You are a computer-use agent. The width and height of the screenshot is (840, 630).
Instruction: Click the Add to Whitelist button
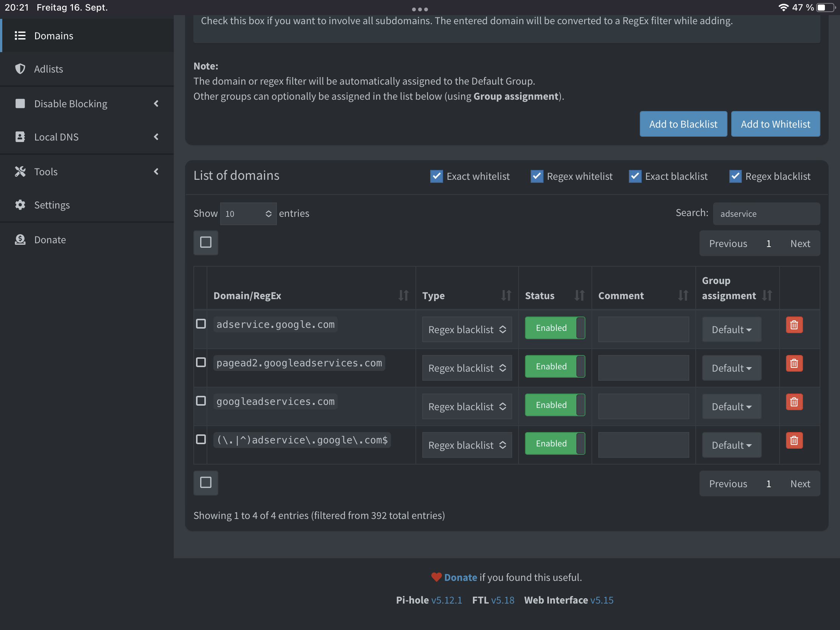pyautogui.click(x=775, y=124)
